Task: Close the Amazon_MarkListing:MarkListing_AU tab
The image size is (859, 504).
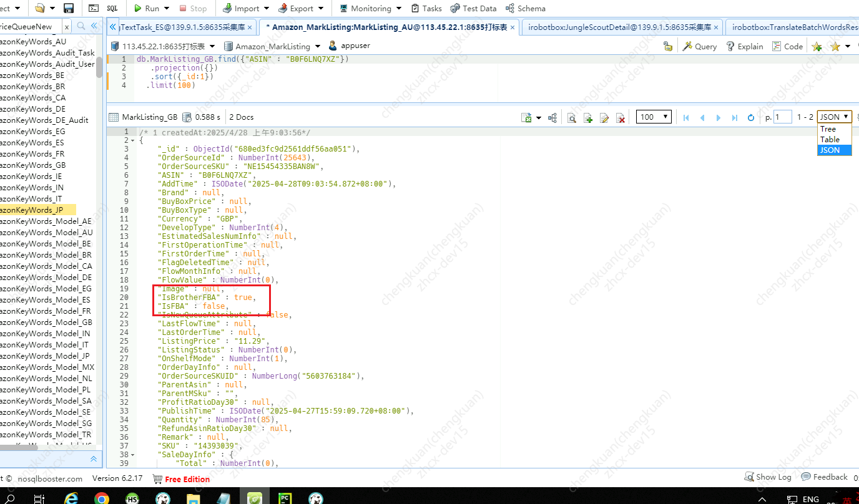Action: [x=513, y=27]
